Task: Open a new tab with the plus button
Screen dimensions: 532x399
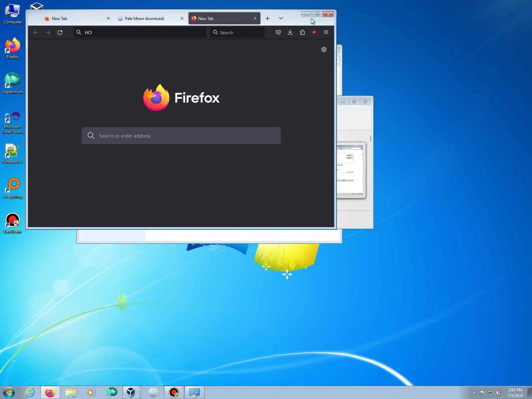Action: click(267, 18)
